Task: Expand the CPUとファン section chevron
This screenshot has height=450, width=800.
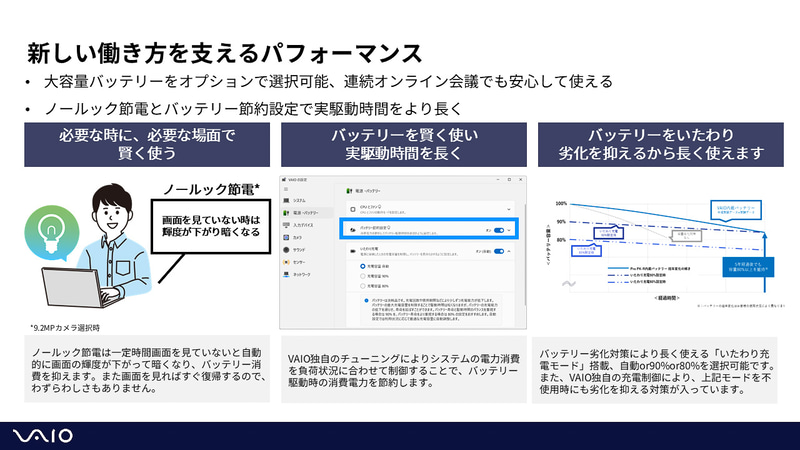Action: coord(509,209)
